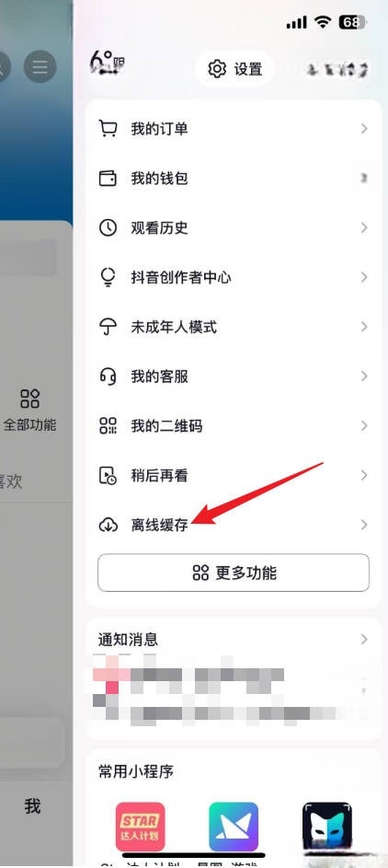Tap the cloud download icon for 离线缓存
388x868 pixels.
(108, 525)
